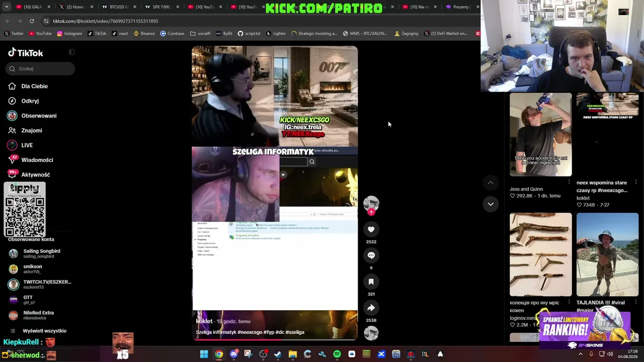Open the Sailing Songbird followed account
The width and height of the screenshot is (644, 362).
pyautogui.click(x=34, y=253)
